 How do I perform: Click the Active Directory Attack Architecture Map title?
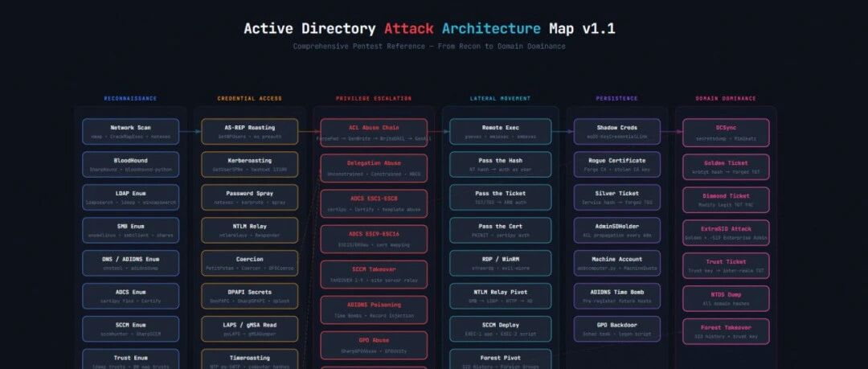pos(429,29)
